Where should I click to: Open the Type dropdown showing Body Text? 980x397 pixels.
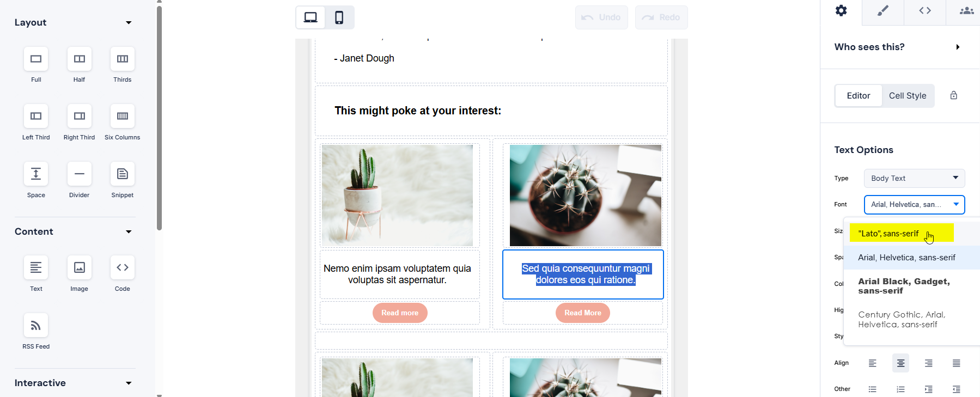914,178
